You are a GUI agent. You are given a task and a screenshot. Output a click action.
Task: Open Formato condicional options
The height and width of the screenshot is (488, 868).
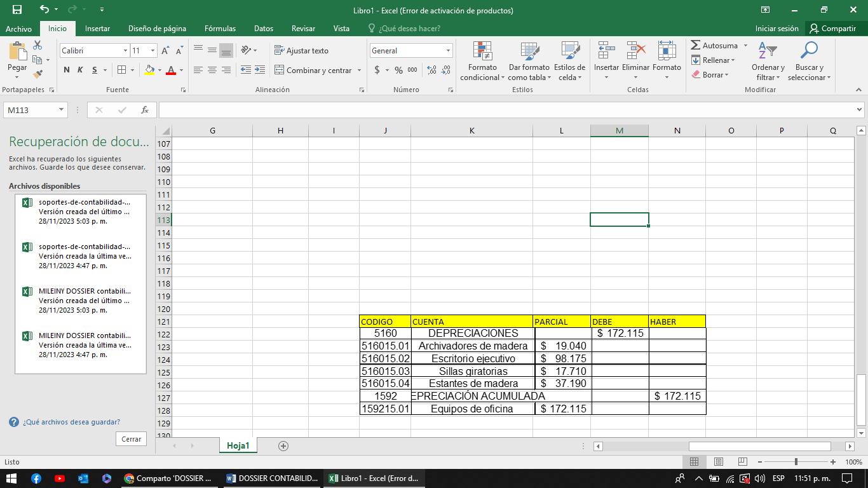click(x=482, y=61)
